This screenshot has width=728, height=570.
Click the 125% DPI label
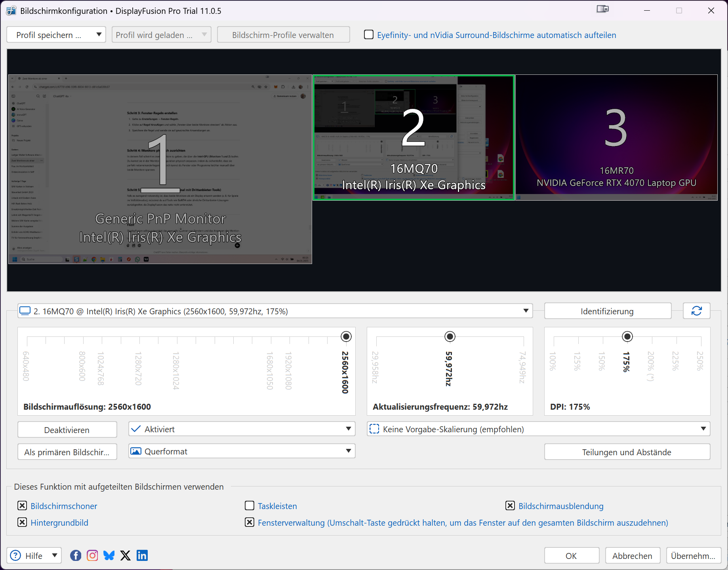tap(577, 361)
